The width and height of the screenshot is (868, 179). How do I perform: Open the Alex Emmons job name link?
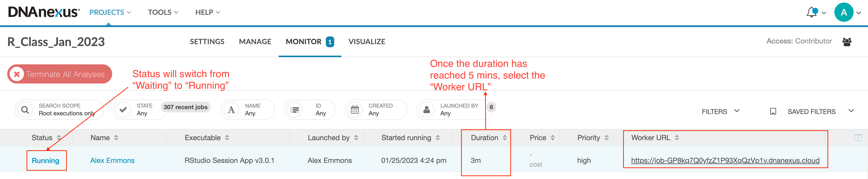click(112, 161)
